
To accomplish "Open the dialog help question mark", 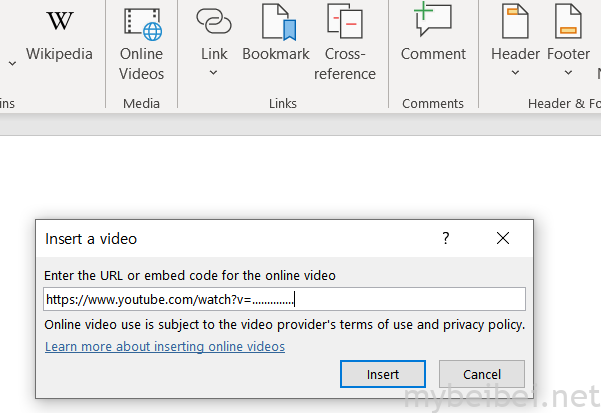I will [445, 238].
